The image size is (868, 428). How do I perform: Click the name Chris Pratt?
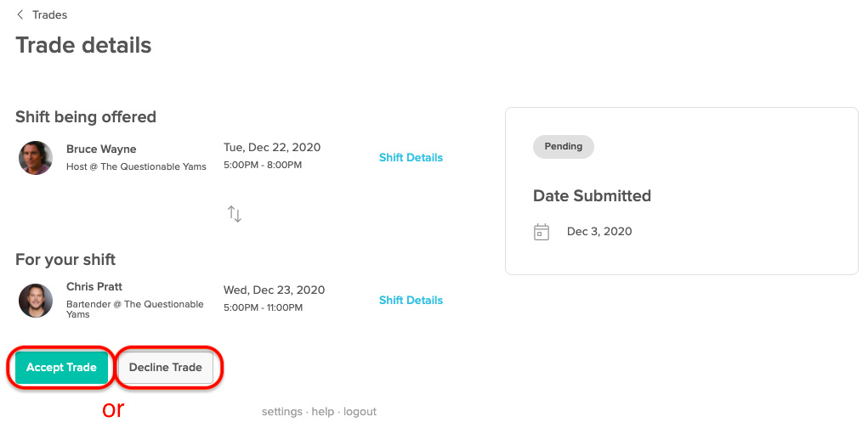click(94, 286)
